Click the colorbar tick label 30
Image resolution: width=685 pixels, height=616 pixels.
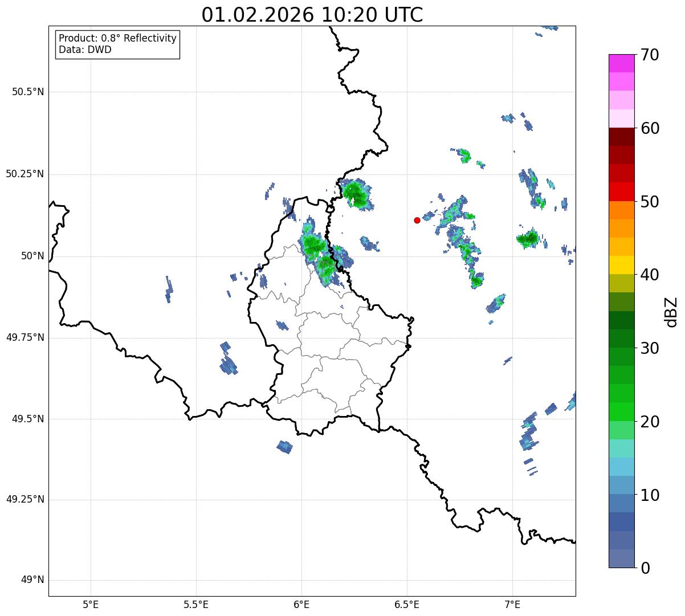point(650,348)
